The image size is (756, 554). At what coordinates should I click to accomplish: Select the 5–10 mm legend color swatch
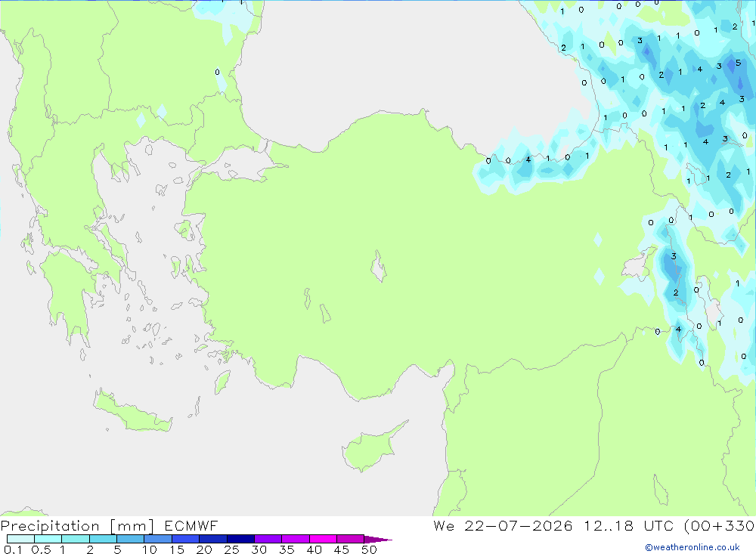pos(130,539)
